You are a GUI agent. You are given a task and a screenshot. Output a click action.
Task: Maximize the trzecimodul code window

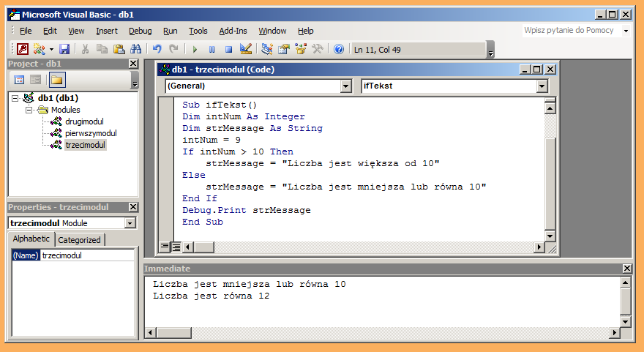coord(537,70)
